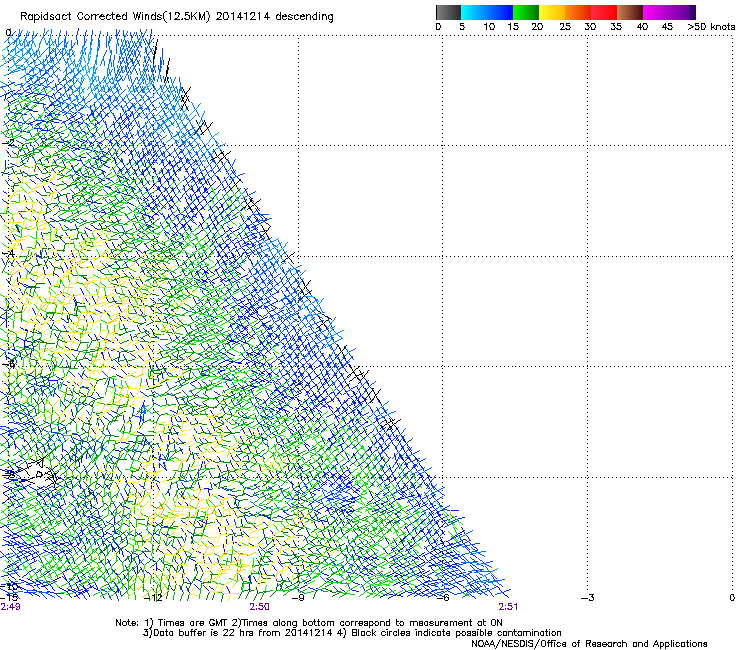Image resolution: width=740 pixels, height=650 pixels.
Task: Click the '-4' latitude axis label
Action: pos(8,254)
